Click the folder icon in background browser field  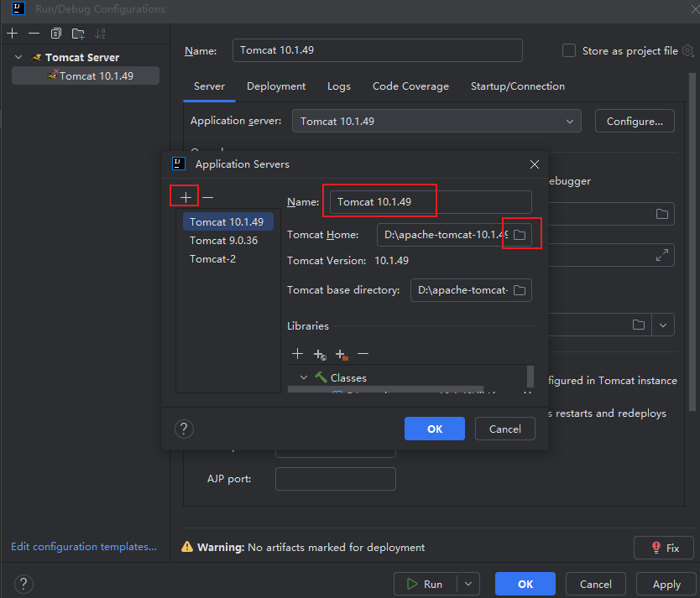(662, 214)
